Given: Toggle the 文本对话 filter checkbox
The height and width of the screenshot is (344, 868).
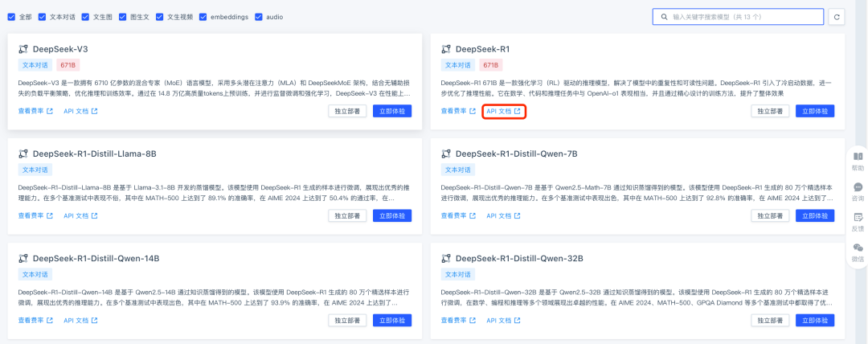Looking at the screenshot, I should [42, 17].
